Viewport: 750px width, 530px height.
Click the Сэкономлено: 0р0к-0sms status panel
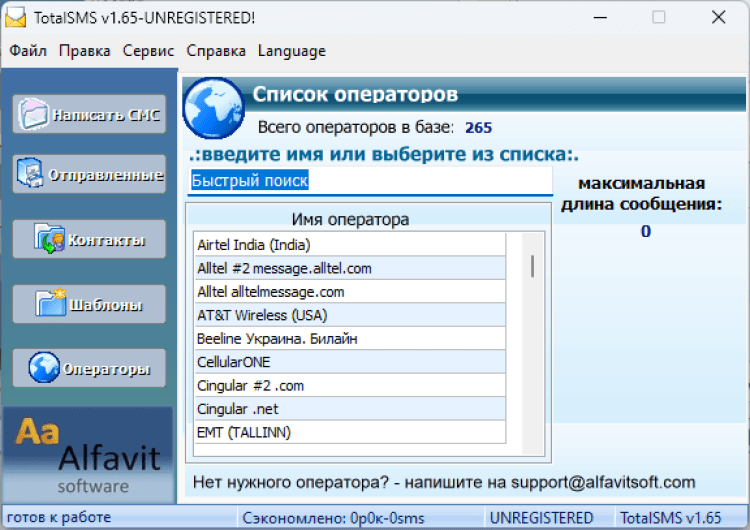pos(361,518)
